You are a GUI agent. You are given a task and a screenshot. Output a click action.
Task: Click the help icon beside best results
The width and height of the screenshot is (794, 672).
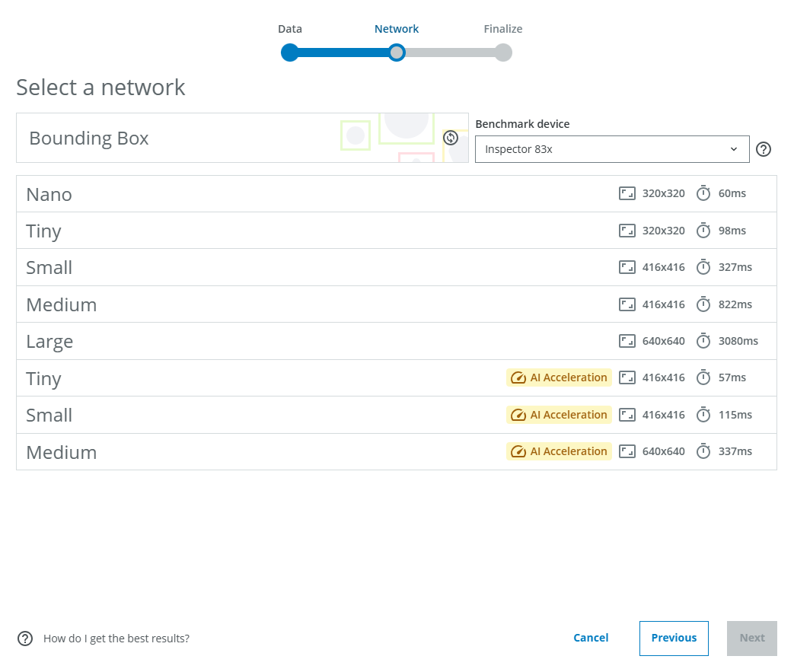tap(25, 639)
